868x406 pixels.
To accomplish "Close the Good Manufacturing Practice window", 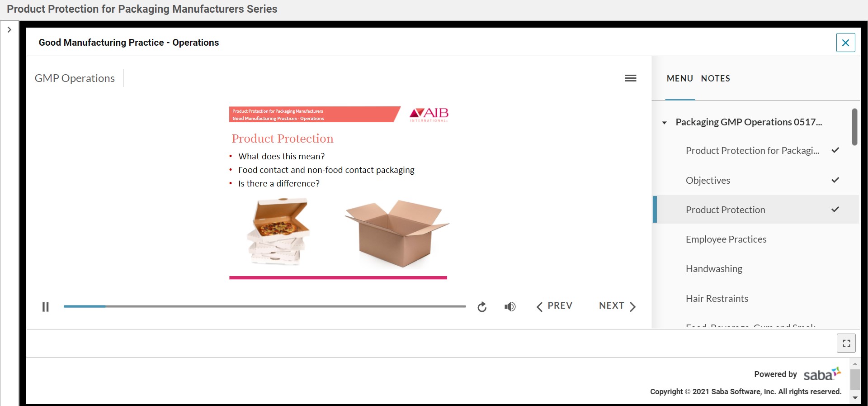I will (845, 43).
